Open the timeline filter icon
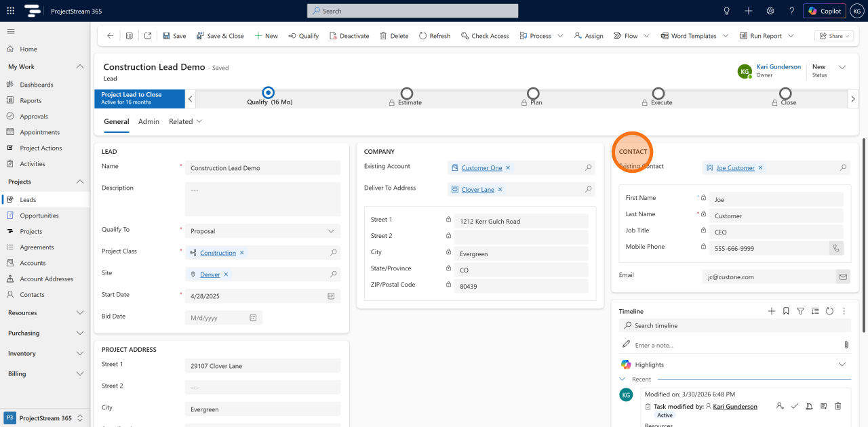This screenshot has width=868, height=427. 800,311
